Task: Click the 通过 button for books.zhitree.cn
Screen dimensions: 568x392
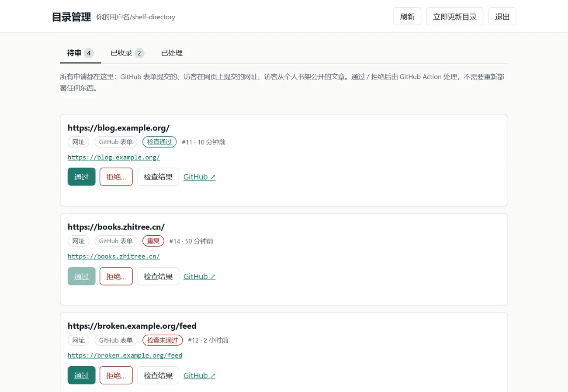Action: tap(81, 276)
